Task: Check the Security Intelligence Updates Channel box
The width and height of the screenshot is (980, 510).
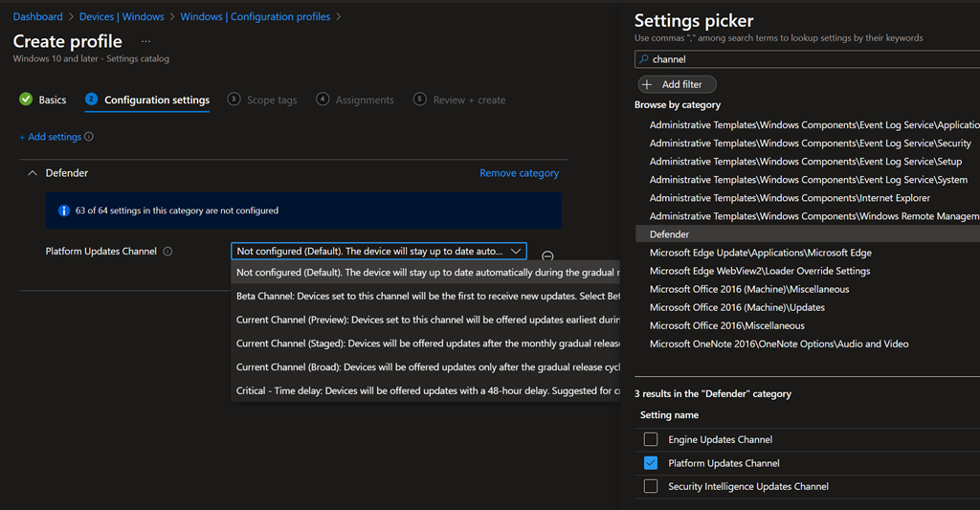Action: click(x=651, y=486)
